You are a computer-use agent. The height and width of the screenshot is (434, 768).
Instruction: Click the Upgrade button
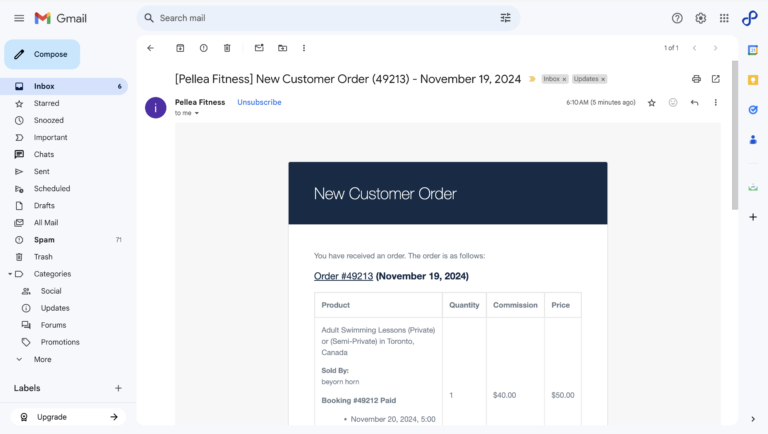[x=68, y=417]
